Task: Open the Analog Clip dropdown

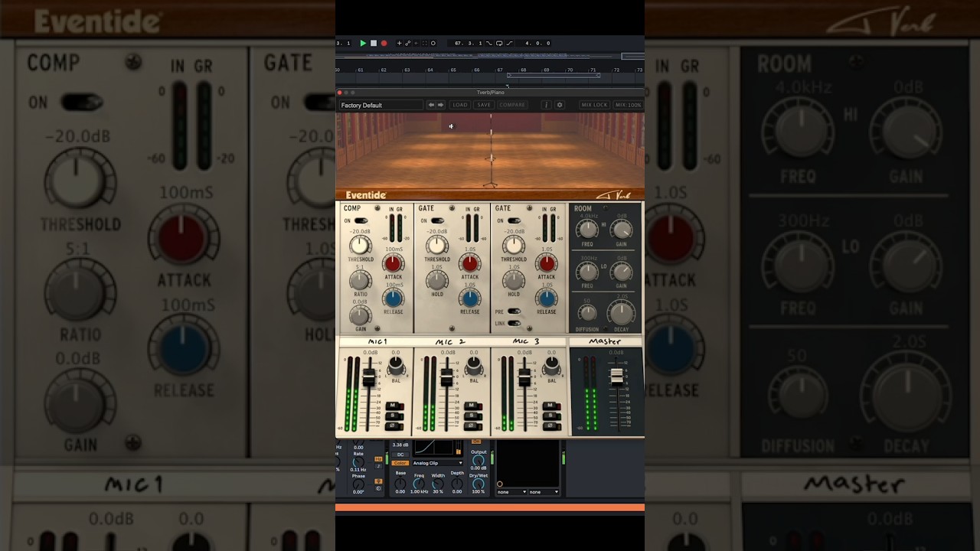Action: 437,463
